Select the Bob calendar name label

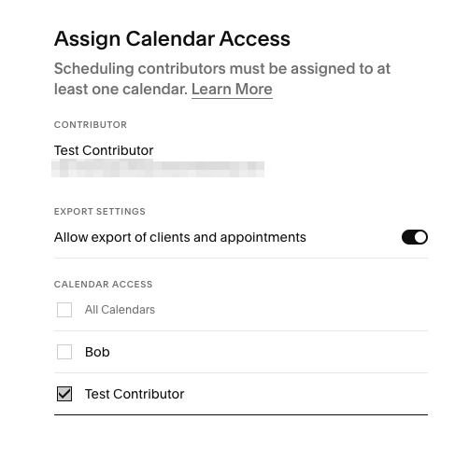(97, 352)
